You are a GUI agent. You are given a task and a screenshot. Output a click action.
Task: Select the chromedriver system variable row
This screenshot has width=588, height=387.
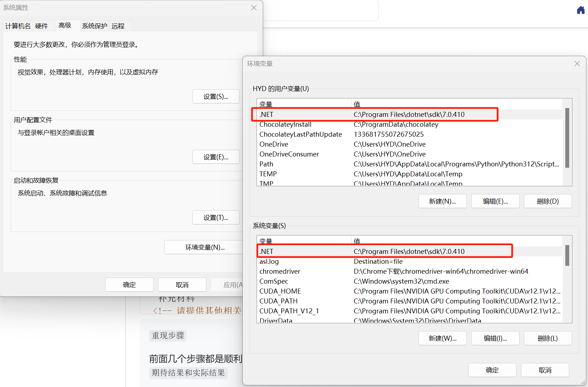coord(354,272)
